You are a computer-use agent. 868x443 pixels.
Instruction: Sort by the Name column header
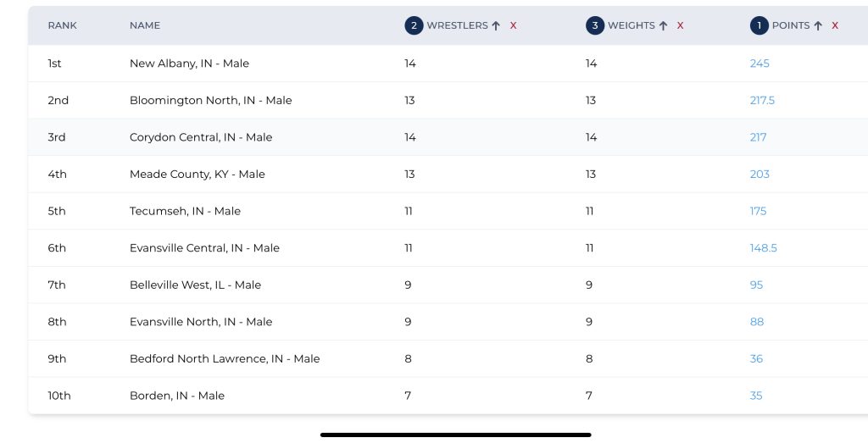(145, 26)
